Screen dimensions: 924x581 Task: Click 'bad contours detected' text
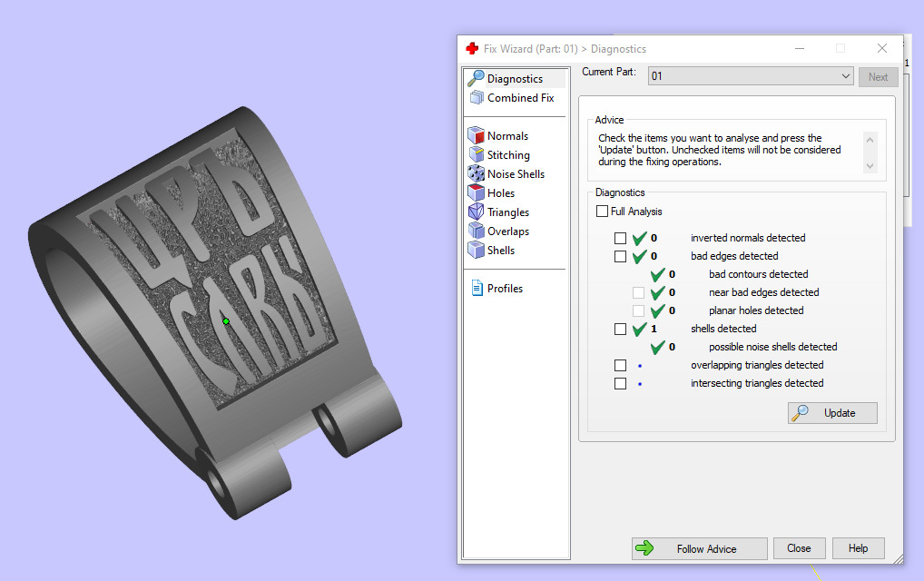(x=759, y=274)
